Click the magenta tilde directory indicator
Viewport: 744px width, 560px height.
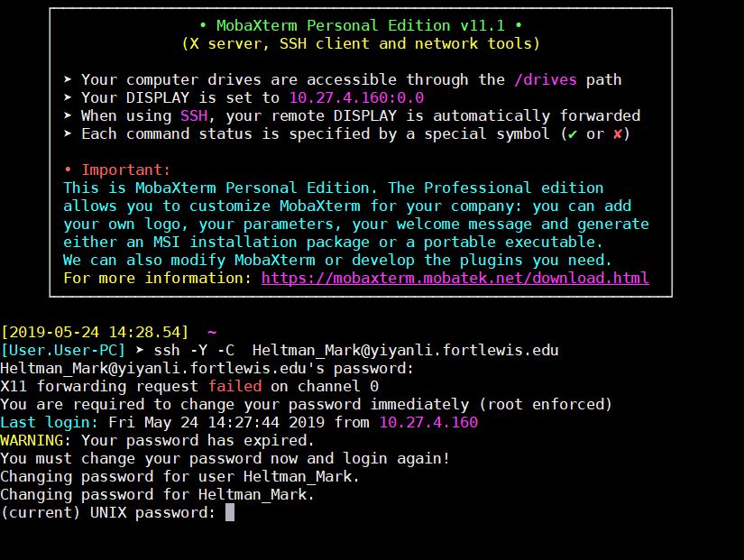pyautogui.click(x=212, y=332)
